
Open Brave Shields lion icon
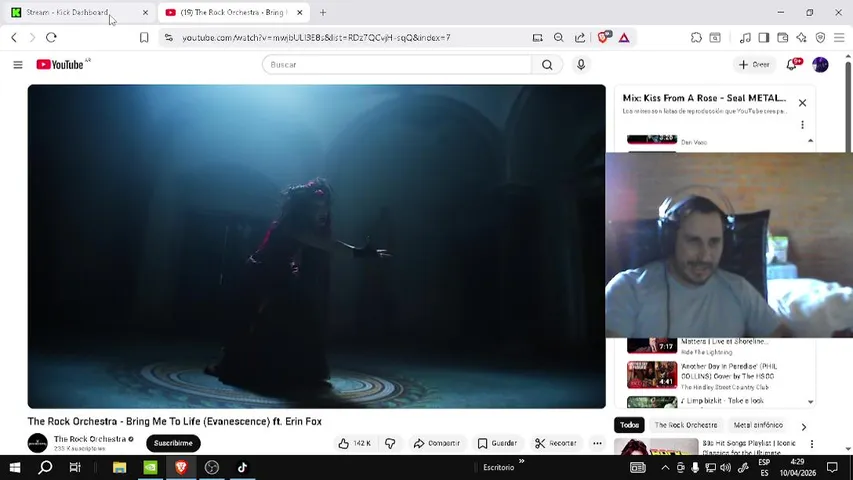click(x=603, y=37)
